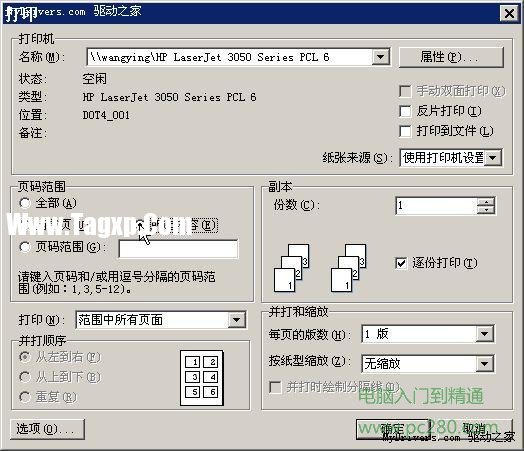524x451 pixels.
Task: Close the print dialog with X
Action: coord(509,14)
